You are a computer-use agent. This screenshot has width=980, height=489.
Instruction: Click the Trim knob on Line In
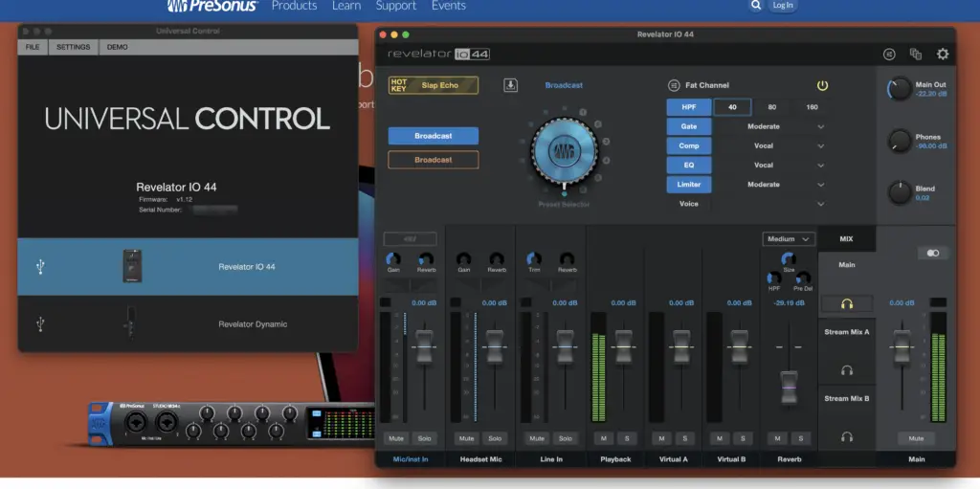click(x=534, y=259)
